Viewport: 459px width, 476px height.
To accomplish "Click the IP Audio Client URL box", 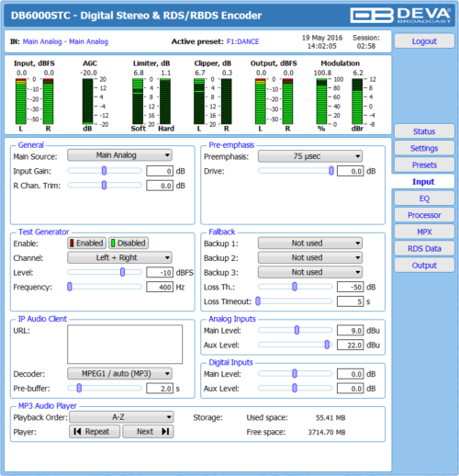I will point(125,345).
